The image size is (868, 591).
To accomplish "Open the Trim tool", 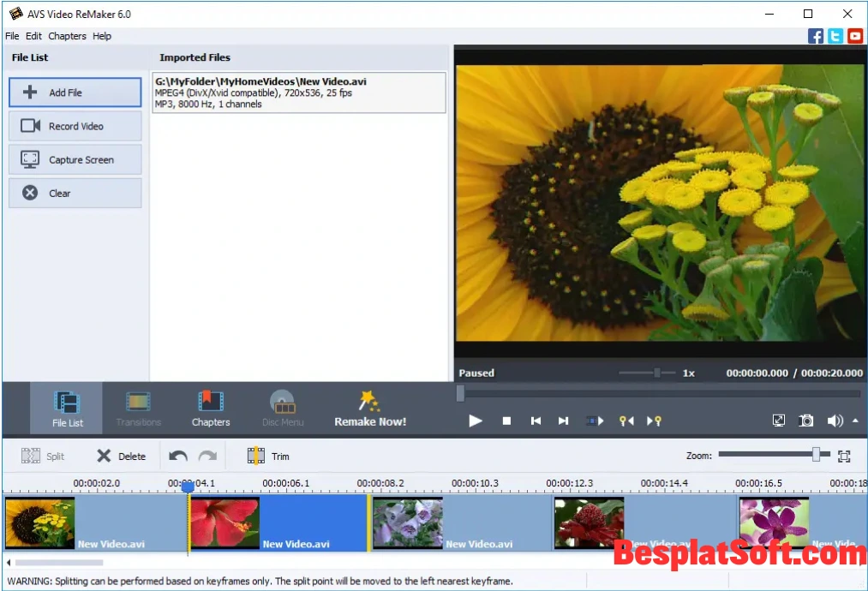I will (x=268, y=456).
